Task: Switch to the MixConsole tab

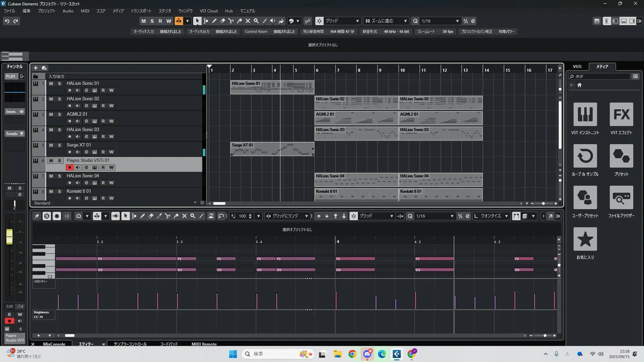Action: 54,344
